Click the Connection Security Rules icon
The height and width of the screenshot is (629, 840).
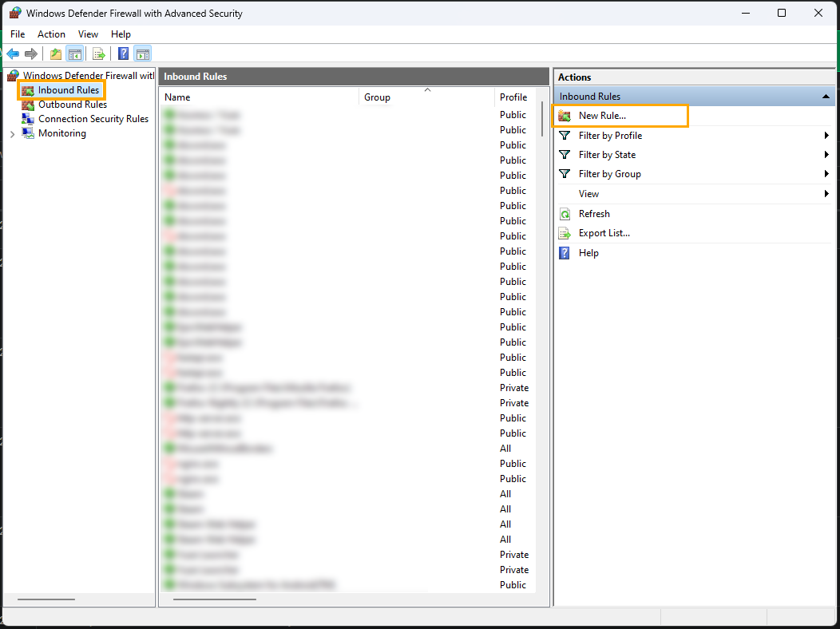pyautogui.click(x=28, y=119)
